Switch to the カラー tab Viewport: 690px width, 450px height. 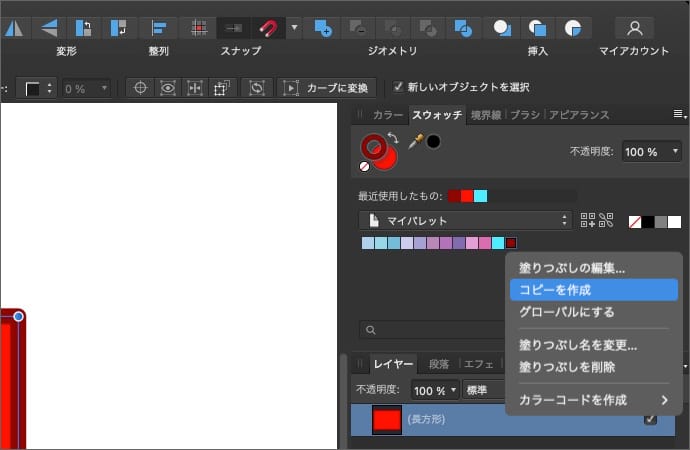387,115
